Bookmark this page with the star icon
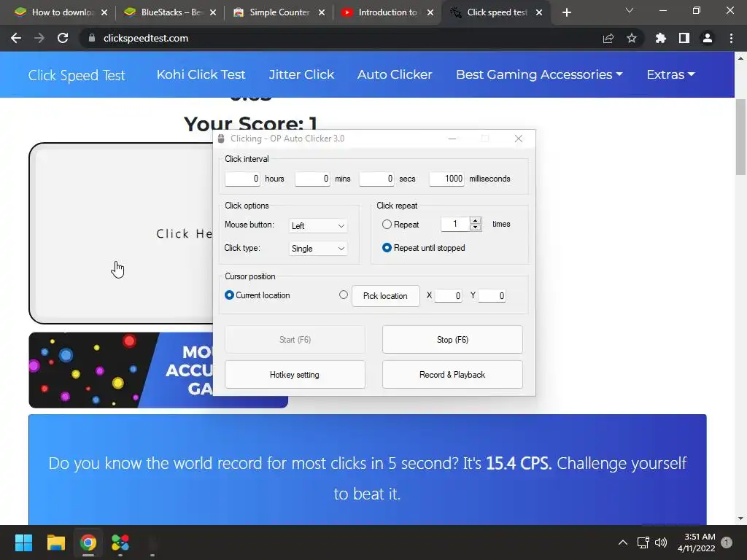Screen dimensions: 747x560 pyautogui.click(x=632, y=38)
